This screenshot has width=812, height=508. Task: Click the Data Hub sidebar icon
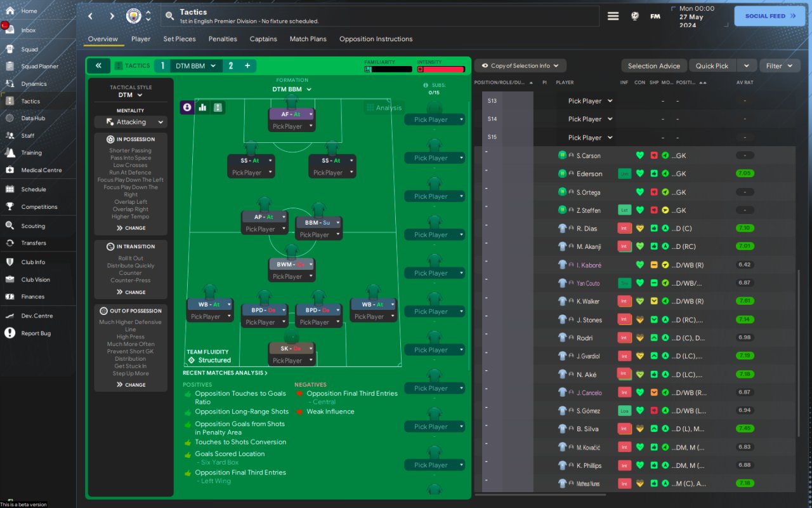(10, 118)
